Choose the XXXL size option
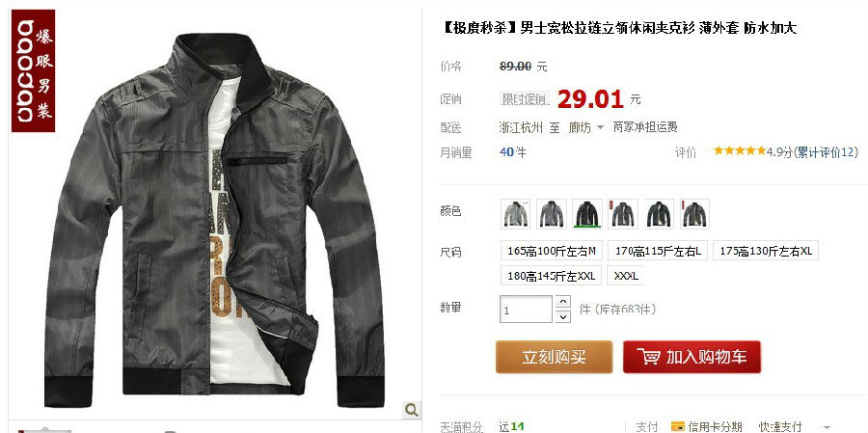The height and width of the screenshot is (433, 868). tap(626, 276)
